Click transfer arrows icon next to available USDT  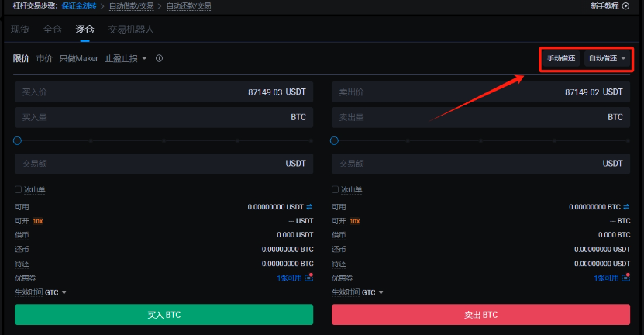click(x=310, y=207)
